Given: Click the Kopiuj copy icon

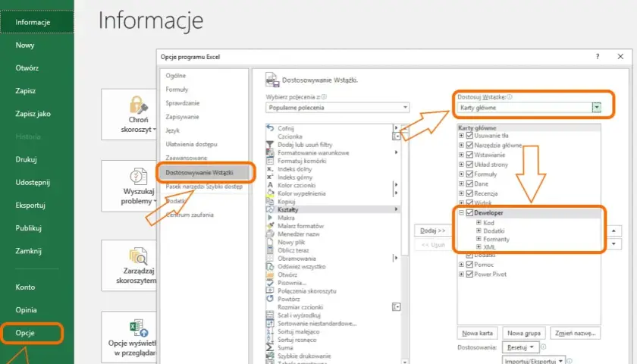Looking at the screenshot, I should click(x=270, y=202).
